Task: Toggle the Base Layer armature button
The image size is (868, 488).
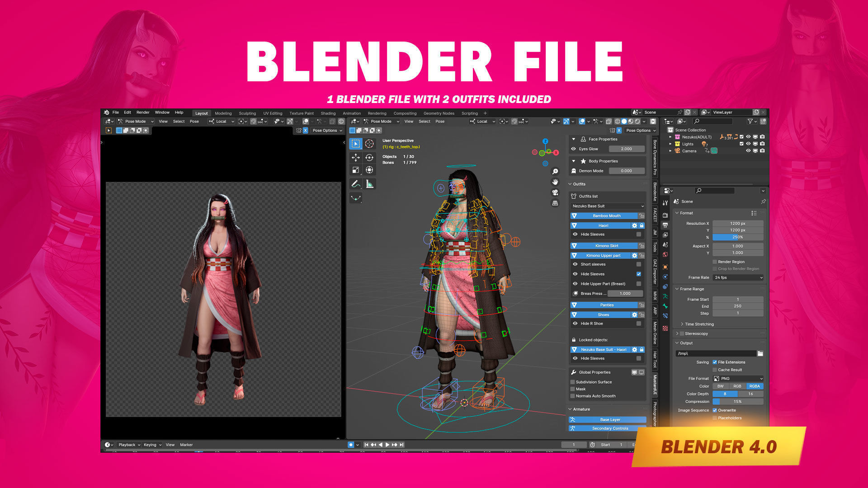Action: [608, 420]
